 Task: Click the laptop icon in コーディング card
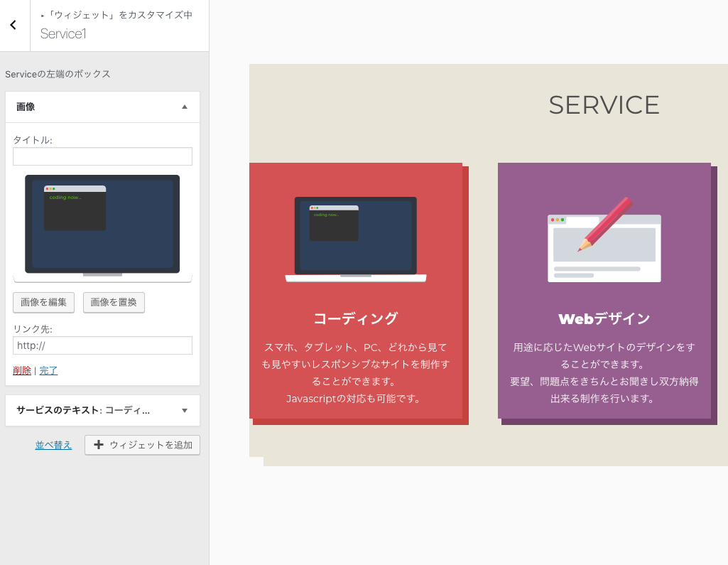[x=356, y=240]
